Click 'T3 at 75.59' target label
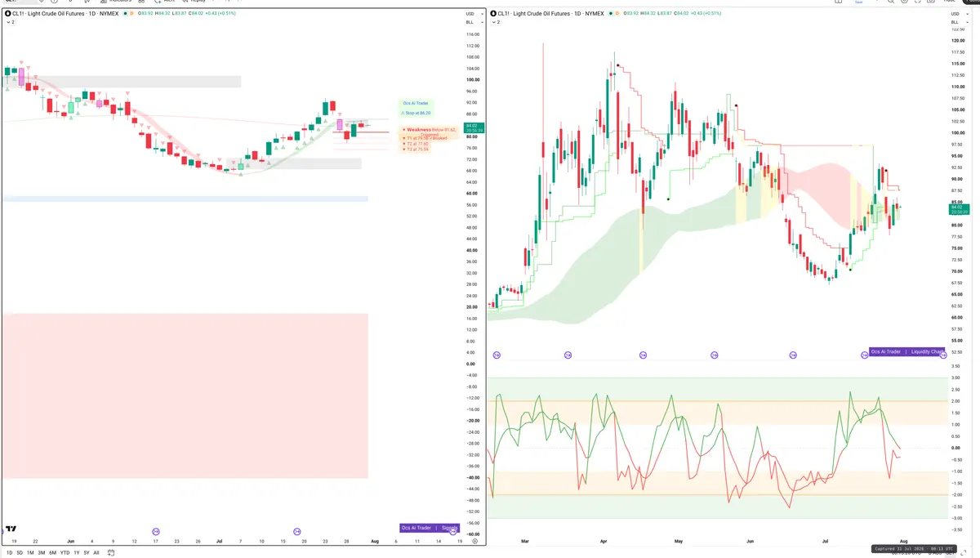The height and width of the screenshot is (558, 980). click(x=416, y=150)
